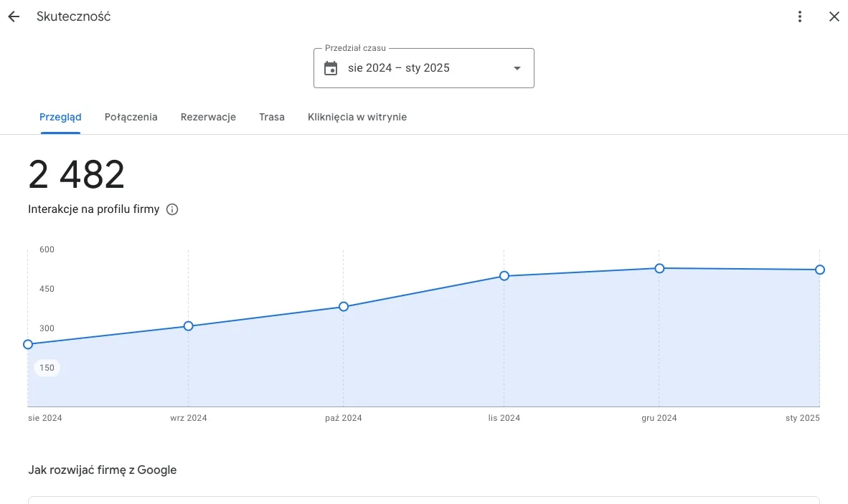Expand the time range dropdown arrow
Screen dimensions: 848x504
517,68
